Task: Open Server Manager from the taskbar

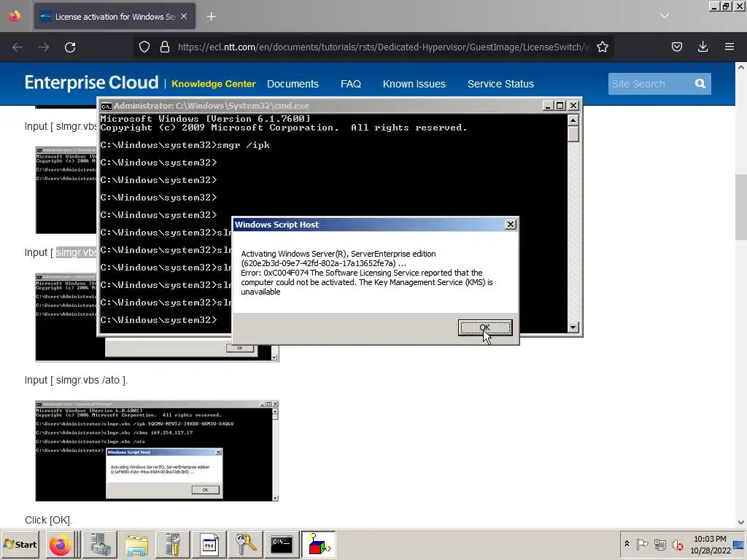Action: (x=100, y=544)
